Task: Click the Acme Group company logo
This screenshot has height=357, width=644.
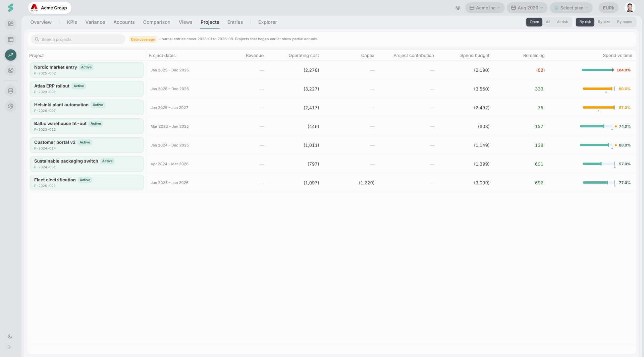Action: 34,8
